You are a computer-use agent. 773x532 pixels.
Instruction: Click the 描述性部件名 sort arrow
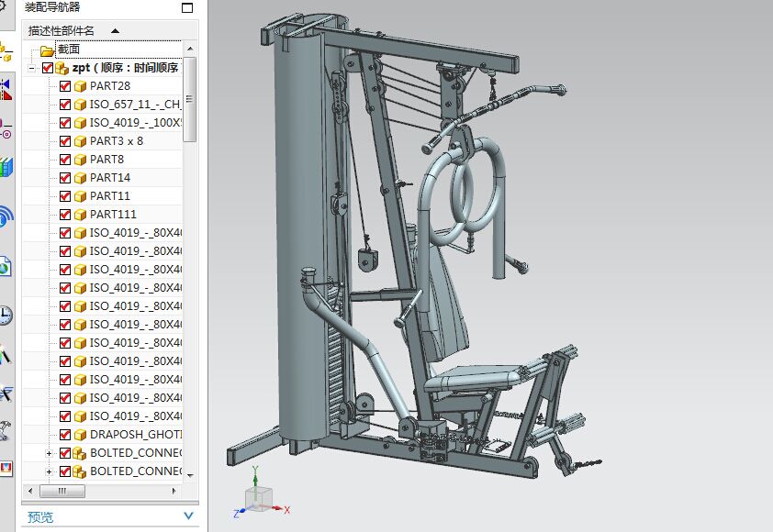pos(116,30)
